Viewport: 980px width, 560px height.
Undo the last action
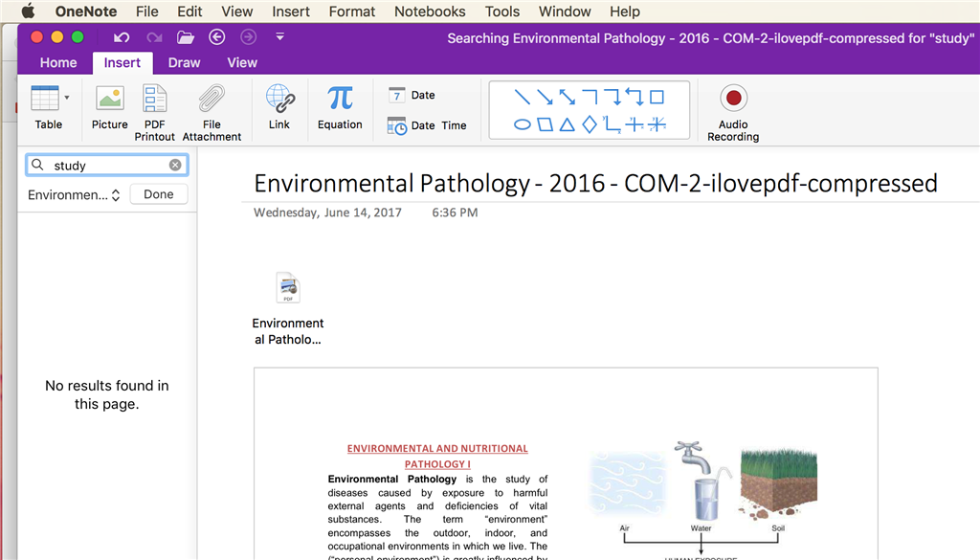(x=122, y=37)
